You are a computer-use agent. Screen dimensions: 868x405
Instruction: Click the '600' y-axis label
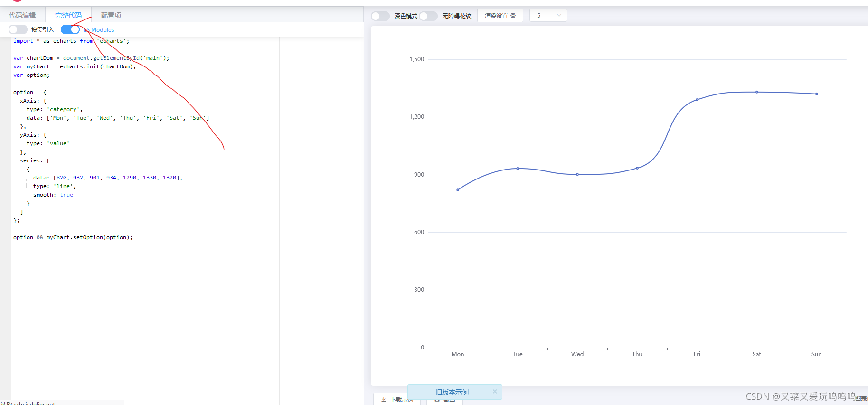(x=419, y=232)
